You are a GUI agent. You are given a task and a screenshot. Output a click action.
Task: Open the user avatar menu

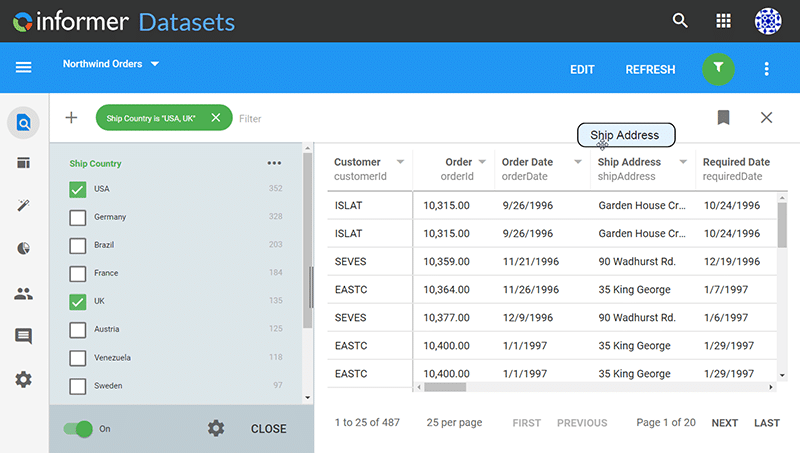click(x=768, y=21)
